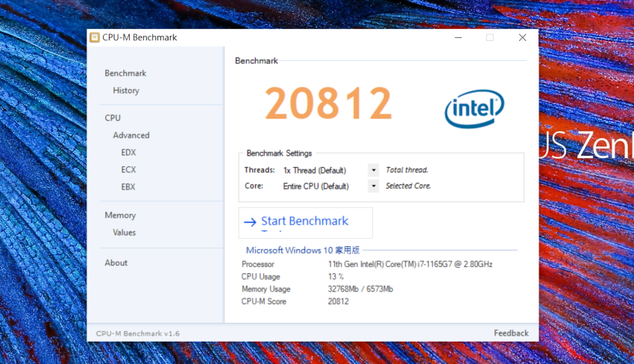This screenshot has width=634, height=364.
Task: Open the History page
Action: pyautogui.click(x=126, y=90)
